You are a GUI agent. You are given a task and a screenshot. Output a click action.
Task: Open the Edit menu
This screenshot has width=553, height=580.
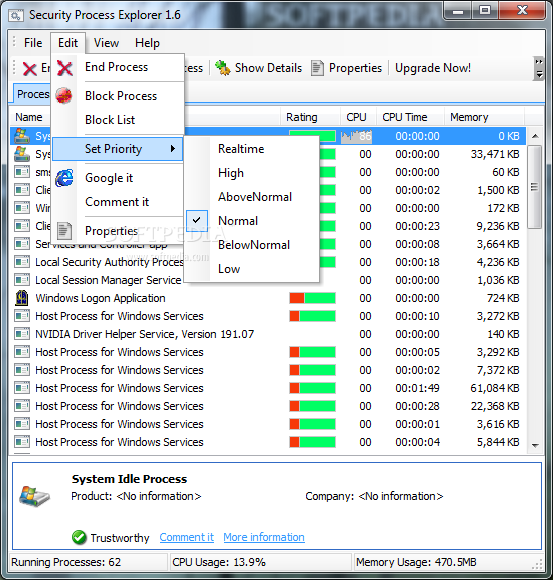(68, 43)
